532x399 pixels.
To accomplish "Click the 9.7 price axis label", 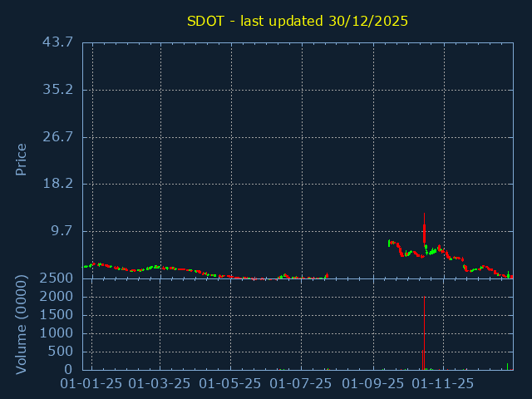I will pos(62,230).
